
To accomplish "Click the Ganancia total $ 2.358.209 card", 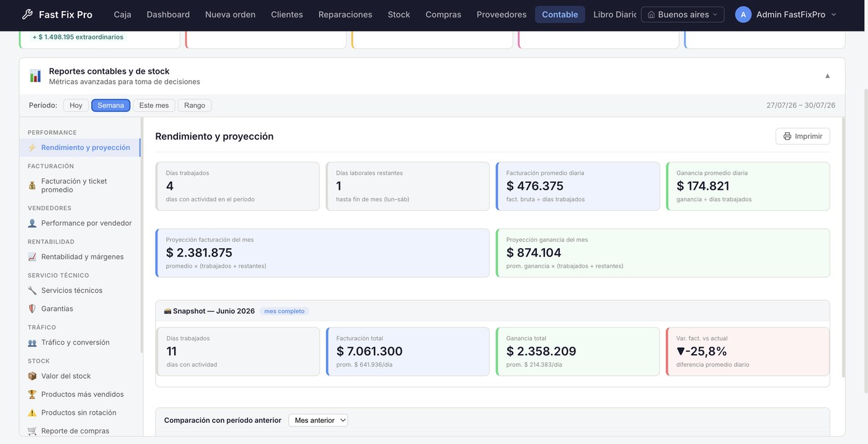I will [578, 352].
